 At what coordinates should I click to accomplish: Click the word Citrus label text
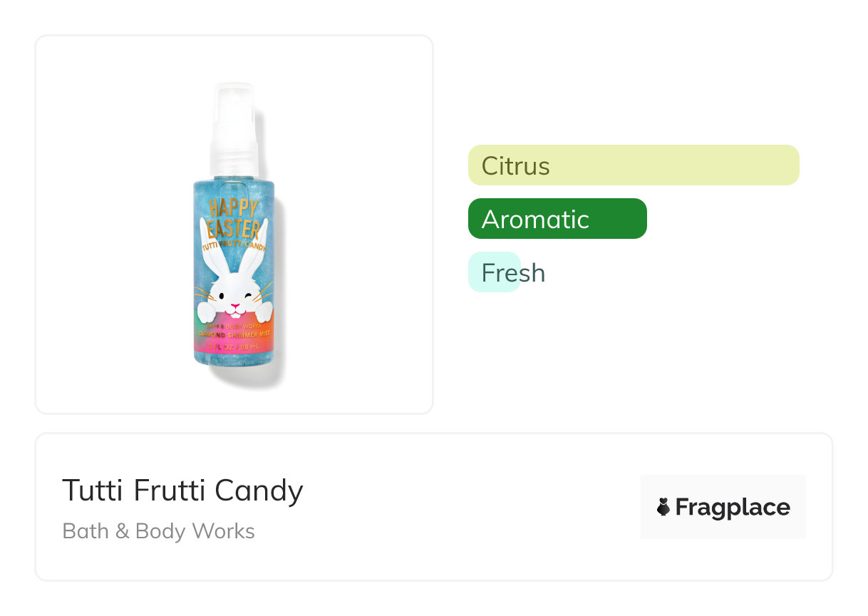click(515, 166)
